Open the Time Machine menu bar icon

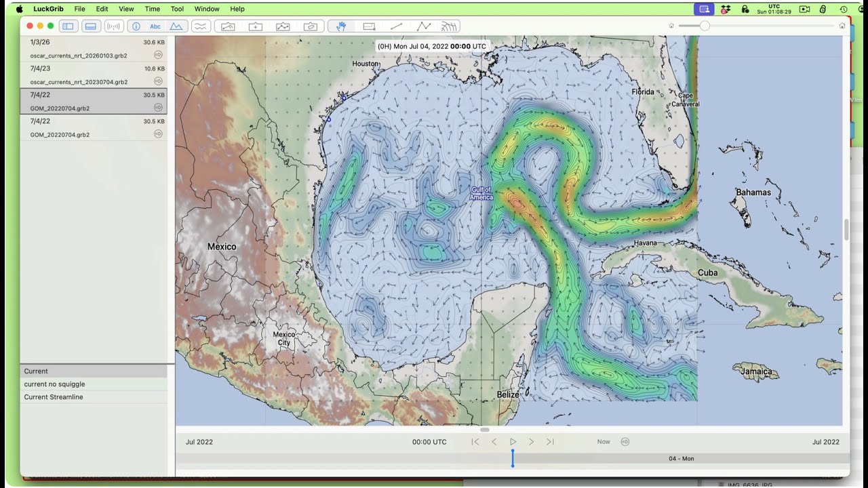tap(844, 9)
